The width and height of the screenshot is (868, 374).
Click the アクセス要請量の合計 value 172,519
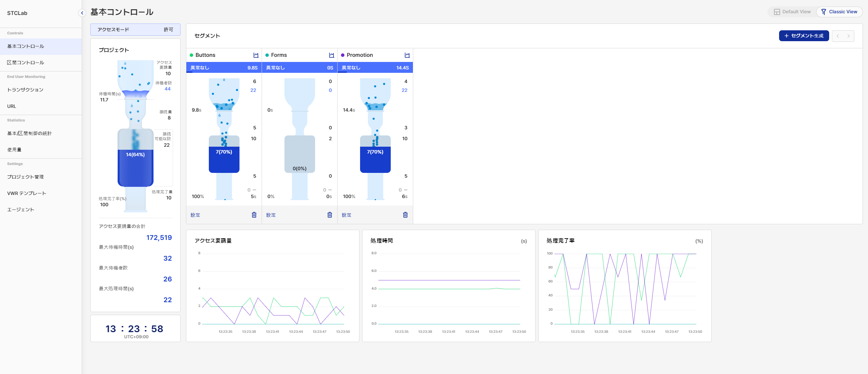[159, 238]
